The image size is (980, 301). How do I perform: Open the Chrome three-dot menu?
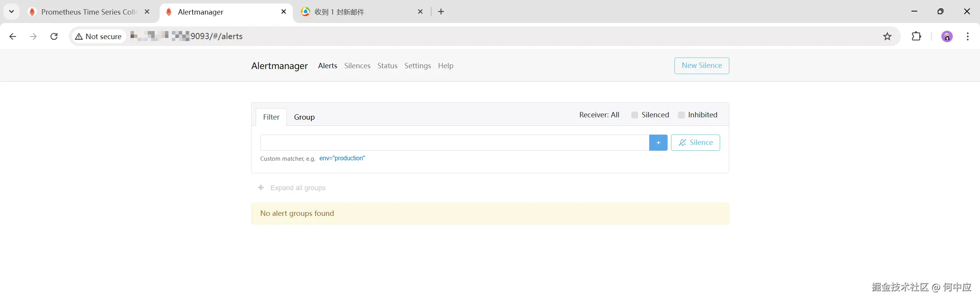tap(967, 36)
